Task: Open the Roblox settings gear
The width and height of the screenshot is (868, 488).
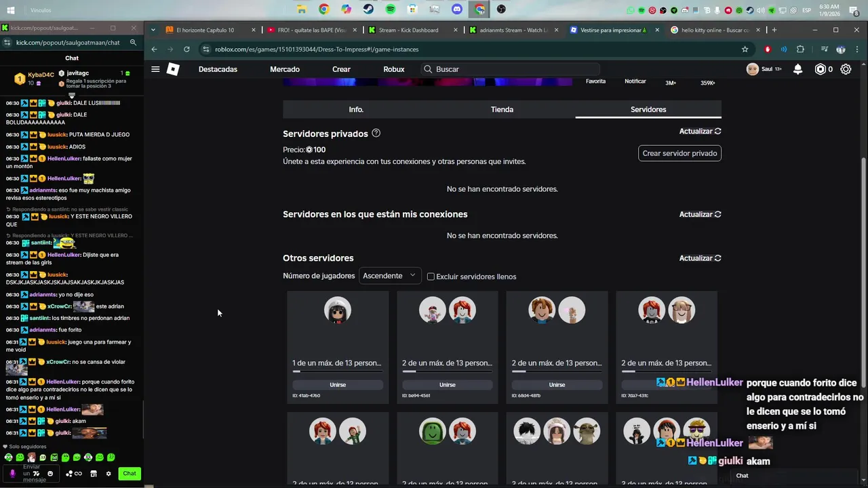Action: tap(846, 69)
